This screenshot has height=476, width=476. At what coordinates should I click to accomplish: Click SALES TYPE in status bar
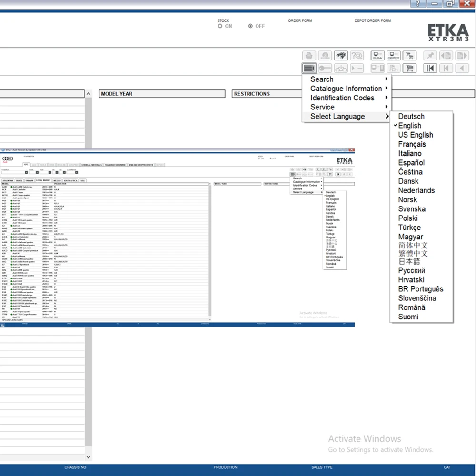[322, 467]
